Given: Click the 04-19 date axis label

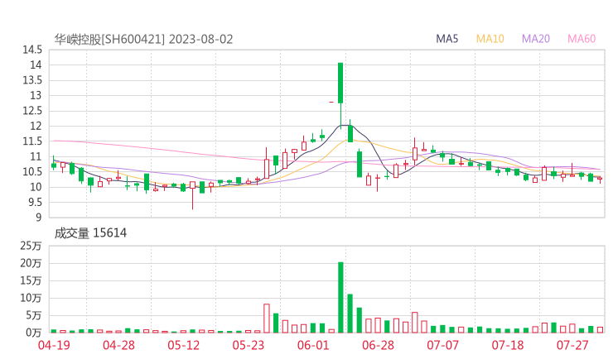Looking at the screenshot, I should [x=54, y=345].
